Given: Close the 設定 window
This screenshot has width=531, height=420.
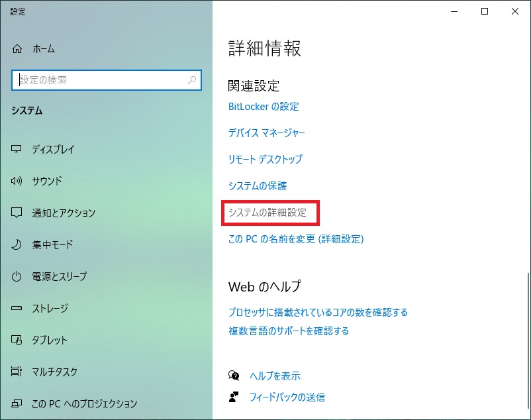Looking at the screenshot, I should click(515, 11).
